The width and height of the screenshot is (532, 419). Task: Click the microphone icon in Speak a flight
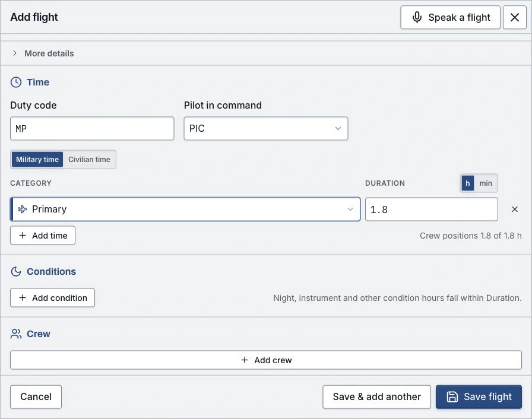pyautogui.click(x=417, y=17)
